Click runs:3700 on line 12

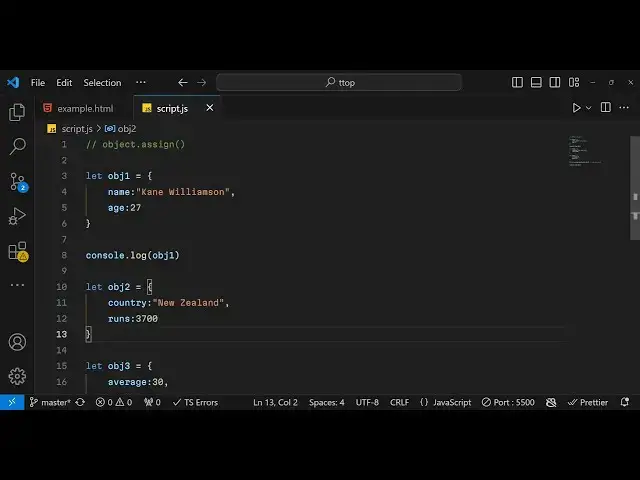tap(133, 319)
